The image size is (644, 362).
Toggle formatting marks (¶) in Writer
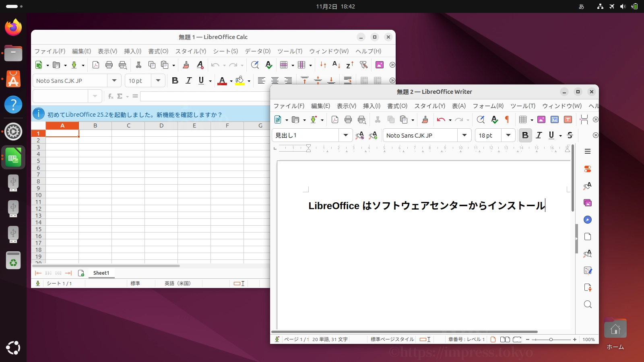(x=507, y=119)
